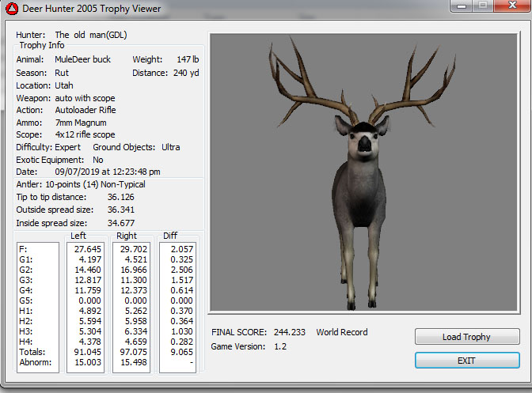Select the Left column Totals value 91.045

pyautogui.click(x=86, y=351)
